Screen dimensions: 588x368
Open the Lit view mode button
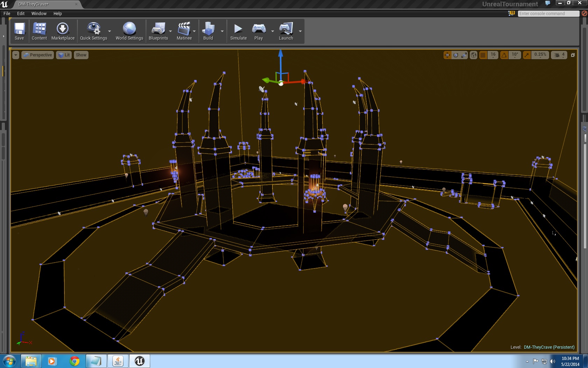[64, 55]
